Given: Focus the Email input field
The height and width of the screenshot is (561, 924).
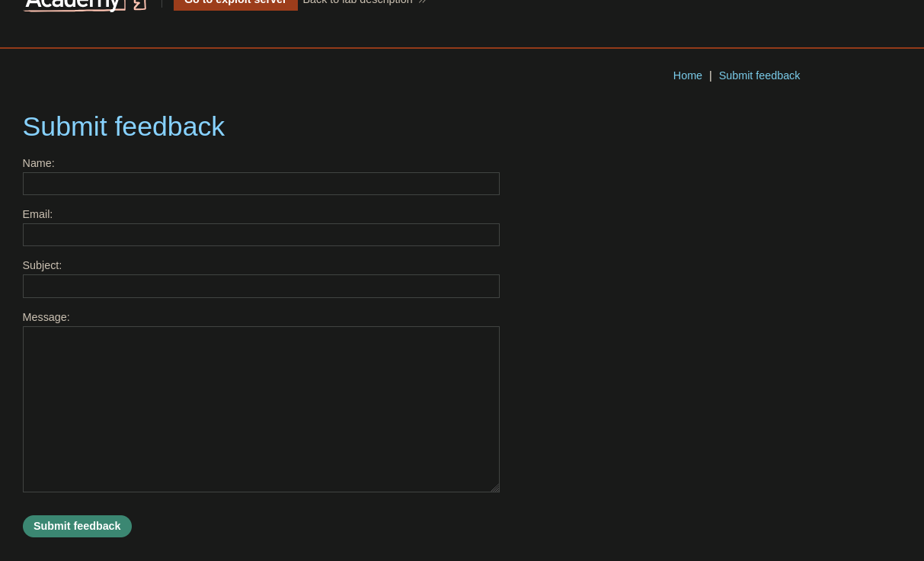Looking at the screenshot, I should click(x=261, y=235).
